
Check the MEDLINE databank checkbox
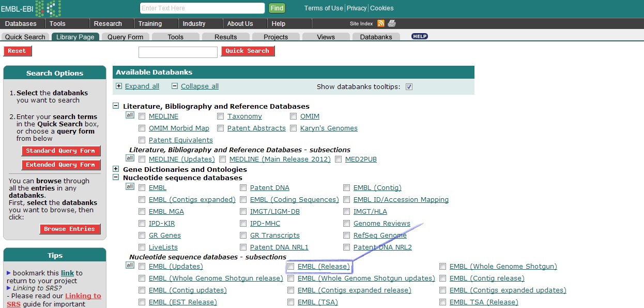pyautogui.click(x=142, y=116)
